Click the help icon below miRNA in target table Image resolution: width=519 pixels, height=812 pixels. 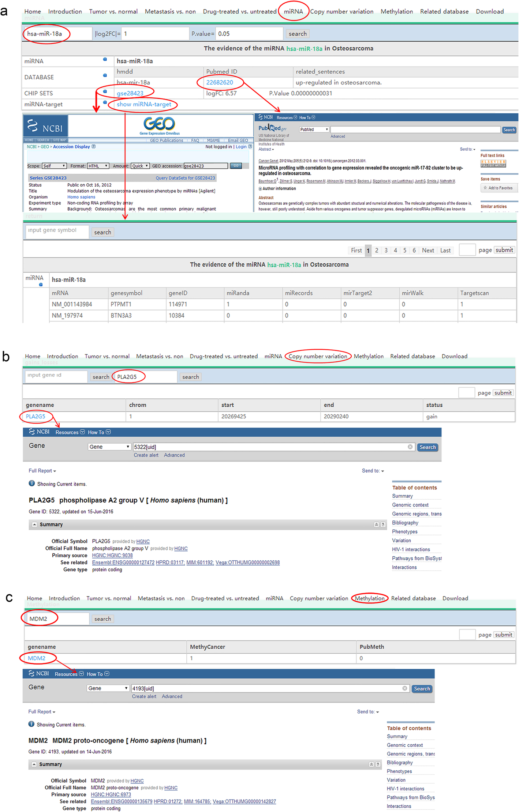41,285
